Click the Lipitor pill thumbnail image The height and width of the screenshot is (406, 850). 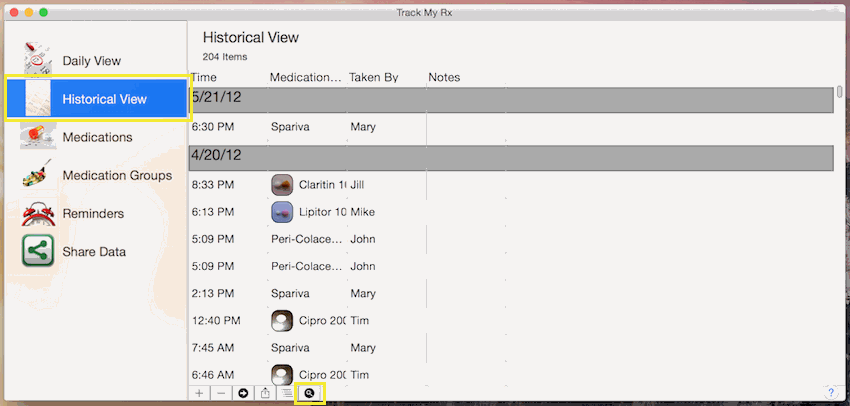pos(282,212)
